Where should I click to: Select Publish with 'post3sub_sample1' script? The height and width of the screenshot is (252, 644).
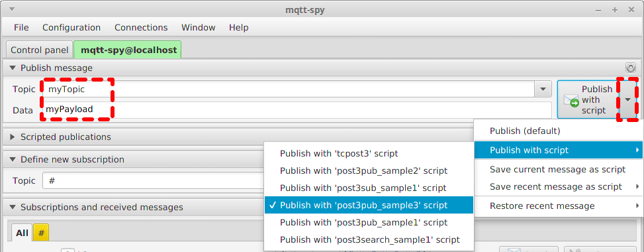point(369,188)
